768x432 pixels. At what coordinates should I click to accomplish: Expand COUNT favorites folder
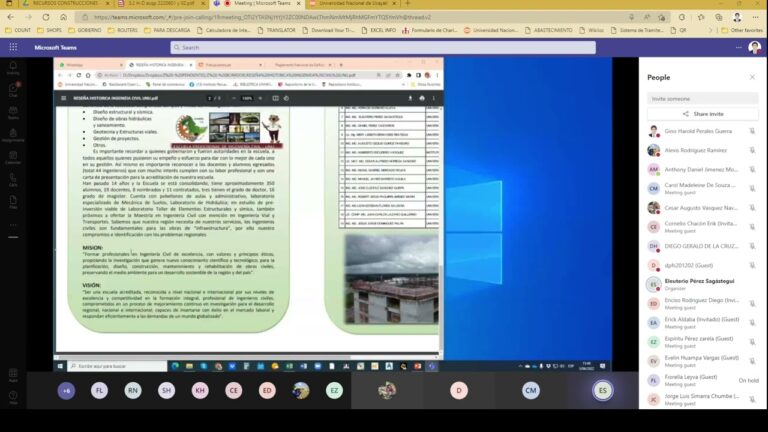[18, 30]
